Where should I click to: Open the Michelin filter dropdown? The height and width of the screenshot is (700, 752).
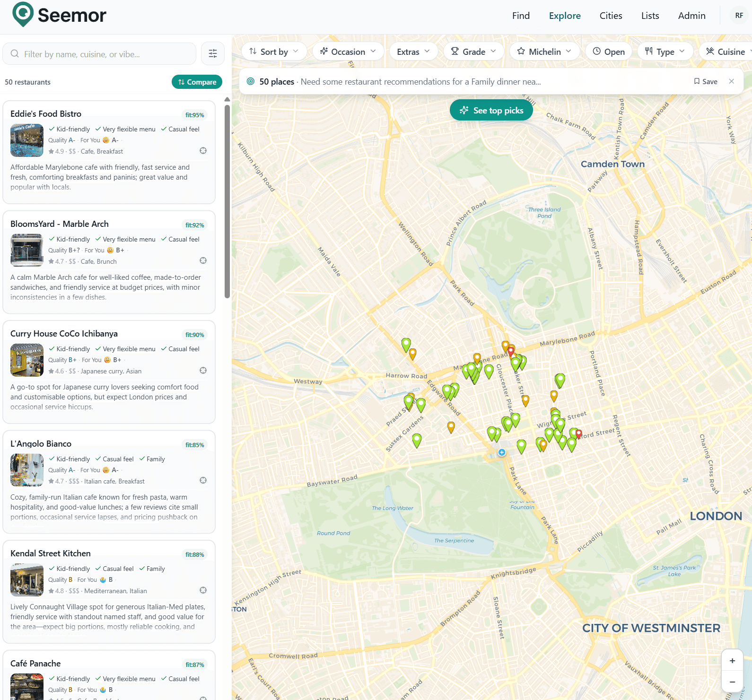544,52
